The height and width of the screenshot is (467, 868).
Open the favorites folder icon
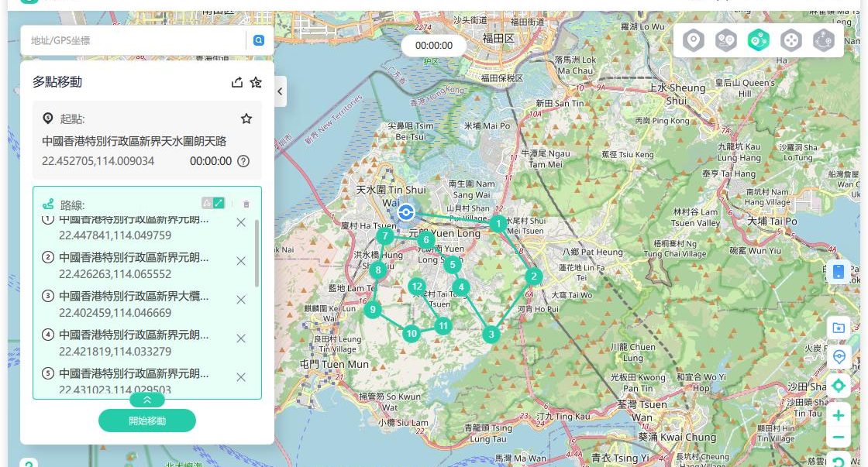click(838, 328)
